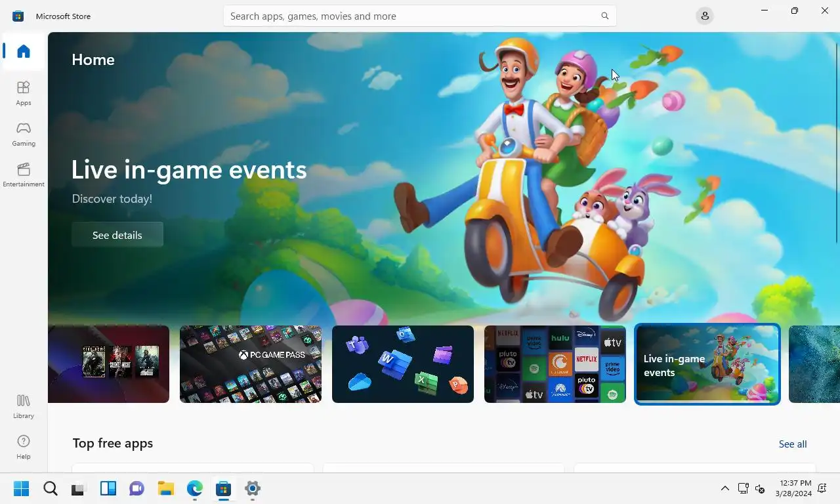840x504 pixels.
Task: Click the muted volume tray icon
Action: click(x=760, y=488)
